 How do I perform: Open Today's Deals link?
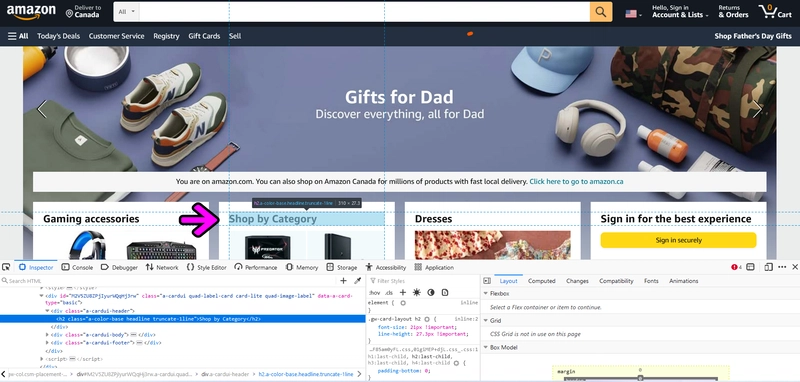58,36
